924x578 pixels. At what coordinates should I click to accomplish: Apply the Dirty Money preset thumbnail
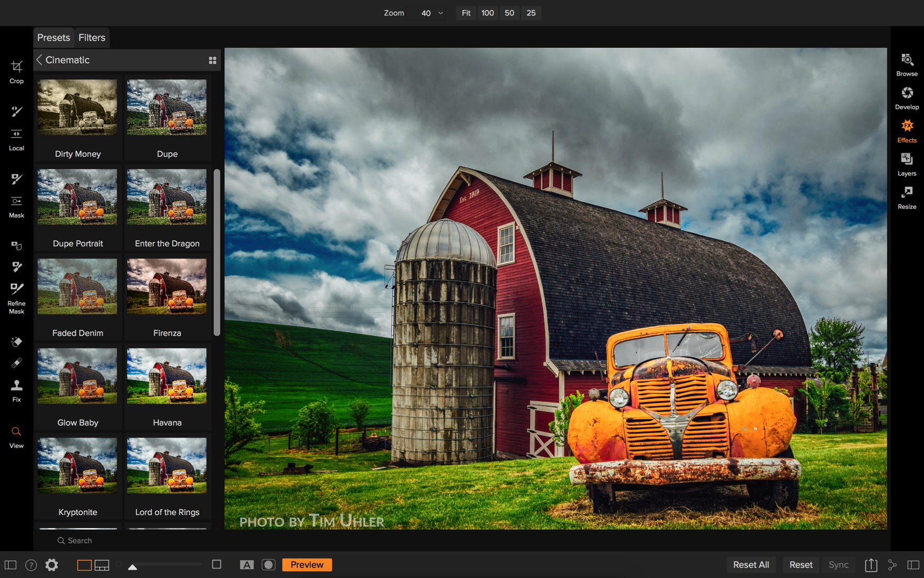pyautogui.click(x=78, y=108)
